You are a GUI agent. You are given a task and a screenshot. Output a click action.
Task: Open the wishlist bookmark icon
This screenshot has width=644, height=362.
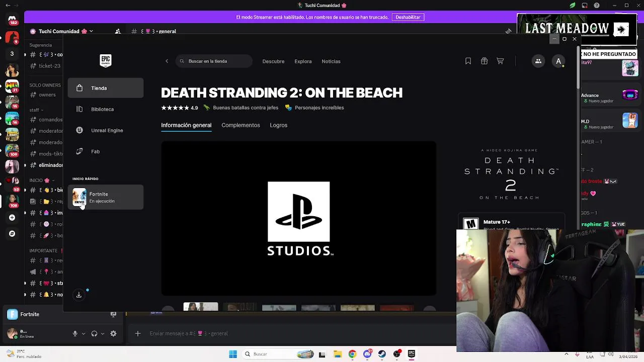click(468, 61)
